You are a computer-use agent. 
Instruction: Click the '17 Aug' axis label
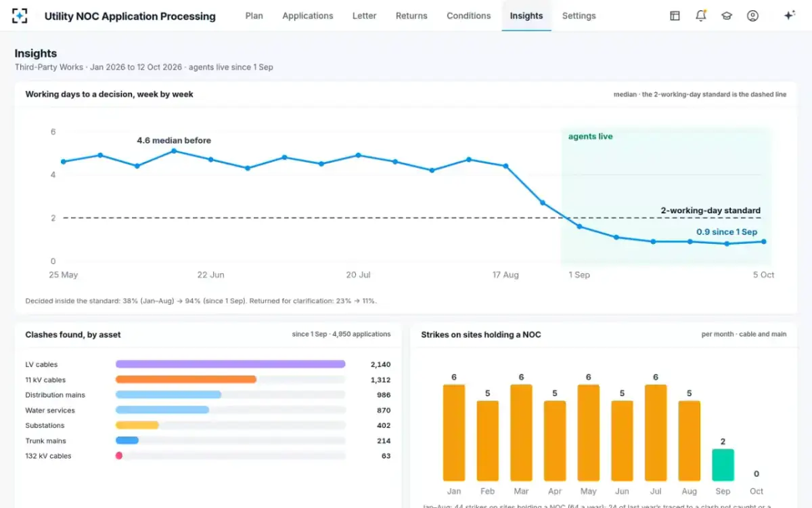506,275
